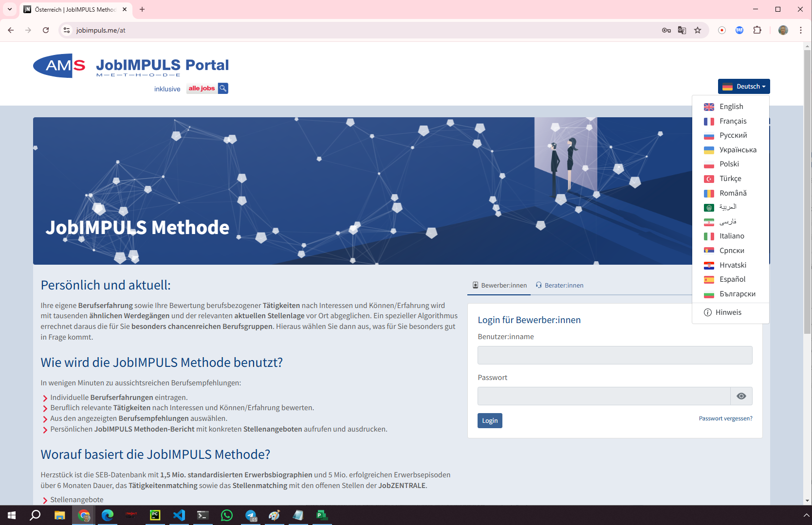Open the Windows Start menu

(x=12, y=515)
